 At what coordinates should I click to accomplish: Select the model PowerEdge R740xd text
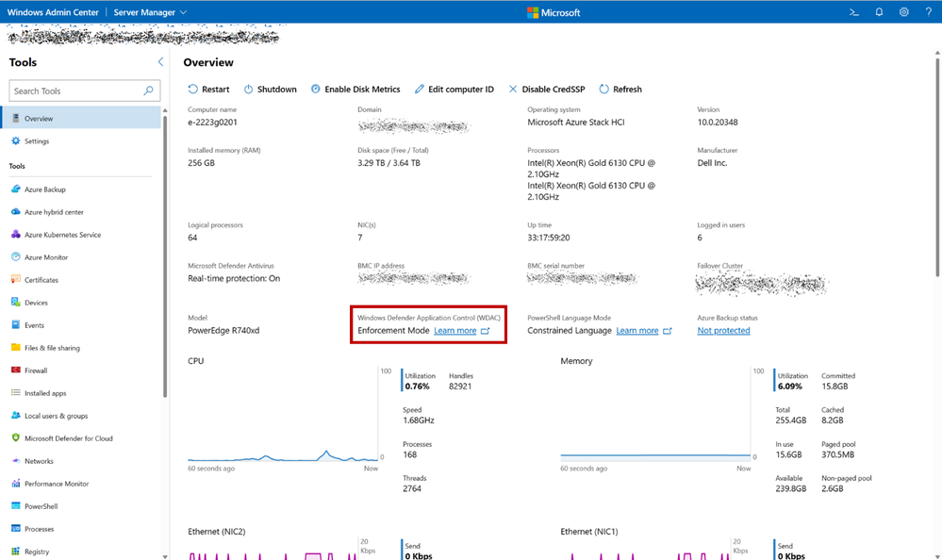(223, 331)
